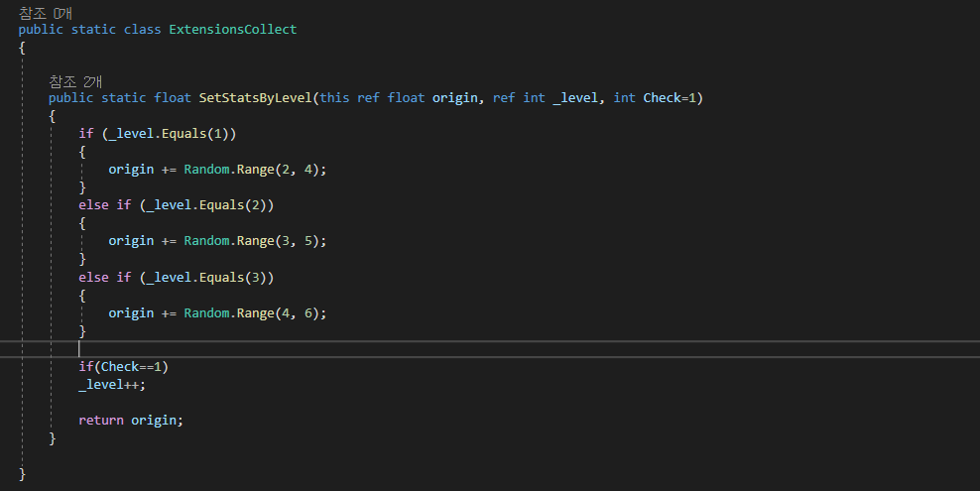Click 'float' type before the origin parameter
The height and width of the screenshot is (491, 980).
(x=407, y=98)
